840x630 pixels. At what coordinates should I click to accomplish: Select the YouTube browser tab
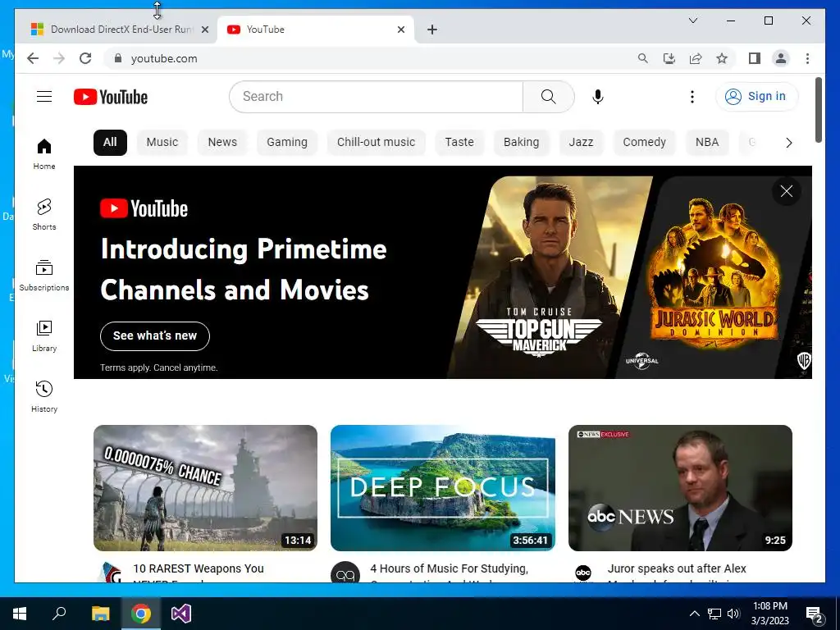click(x=315, y=30)
